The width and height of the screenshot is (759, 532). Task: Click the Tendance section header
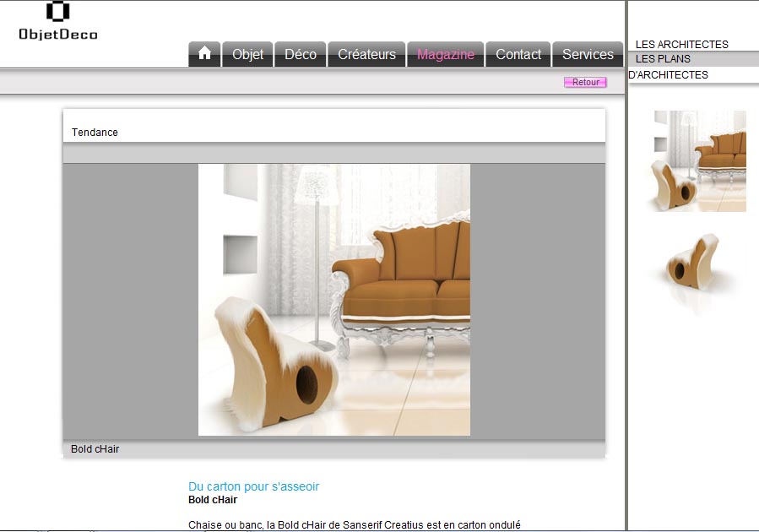coord(95,133)
